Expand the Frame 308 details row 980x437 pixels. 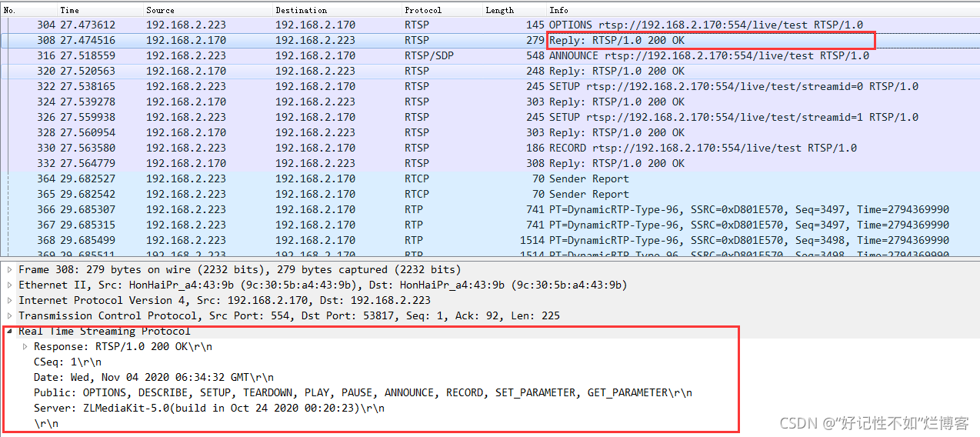pyautogui.click(x=9, y=270)
